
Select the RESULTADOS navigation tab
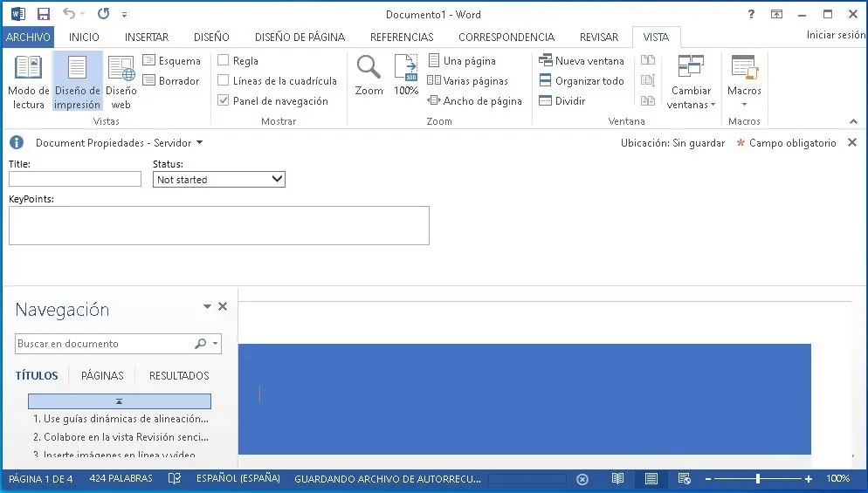pos(179,376)
